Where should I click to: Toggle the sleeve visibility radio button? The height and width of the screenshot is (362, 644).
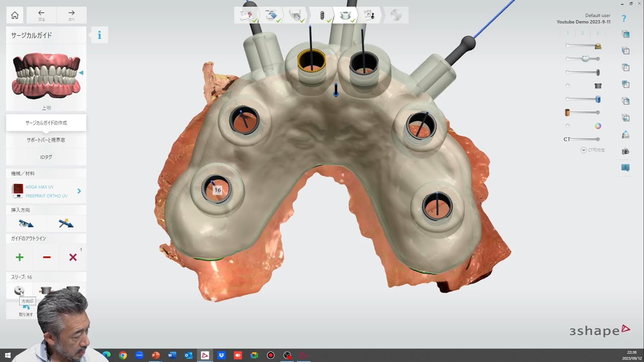(x=568, y=86)
